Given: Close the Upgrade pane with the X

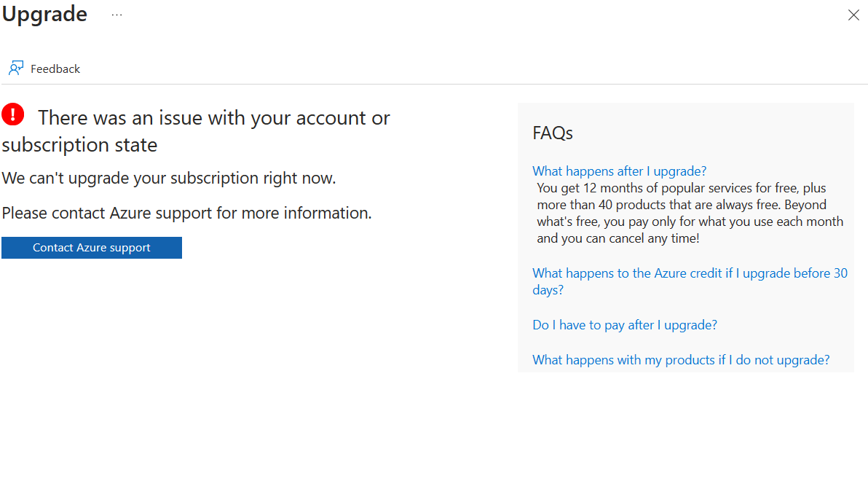Looking at the screenshot, I should (853, 15).
